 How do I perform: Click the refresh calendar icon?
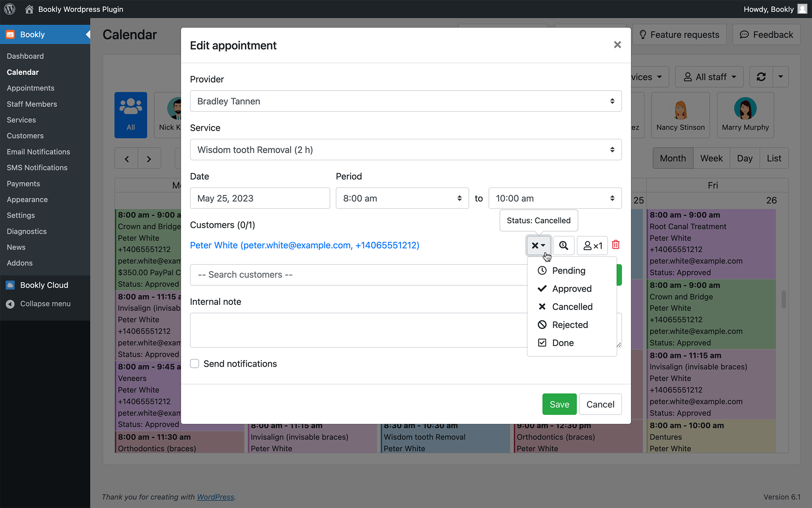point(761,77)
